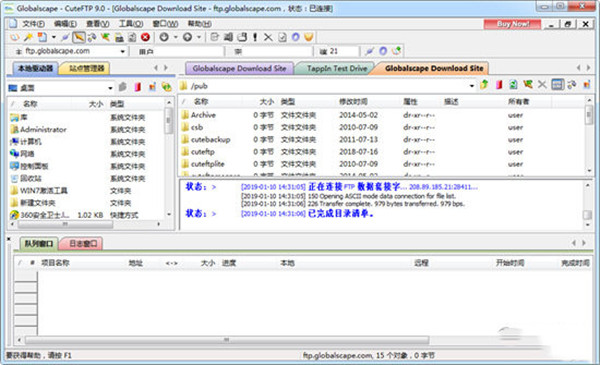Open the 查看 (View) menu
600x365 pixels.
click(97, 24)
